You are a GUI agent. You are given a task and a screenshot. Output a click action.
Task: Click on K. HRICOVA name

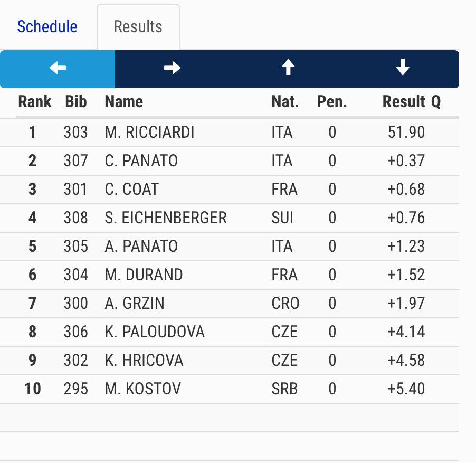point(144,360)
